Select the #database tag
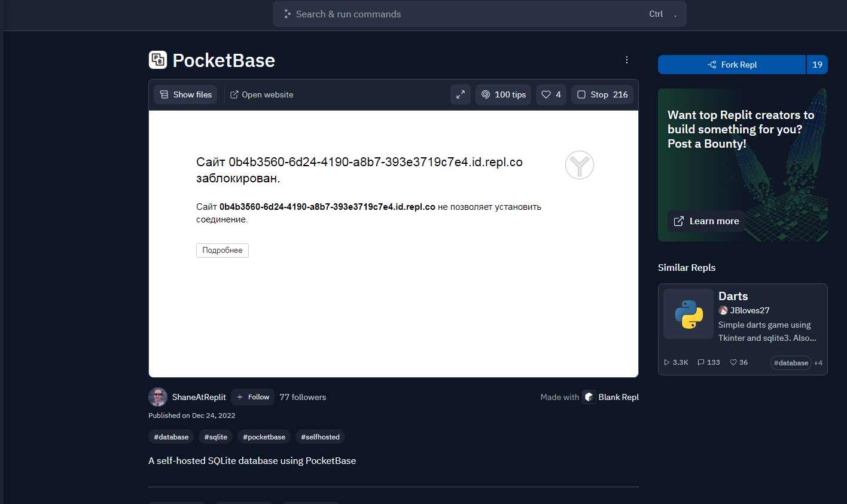The image size is (847, 504). (x=171, y=437)
